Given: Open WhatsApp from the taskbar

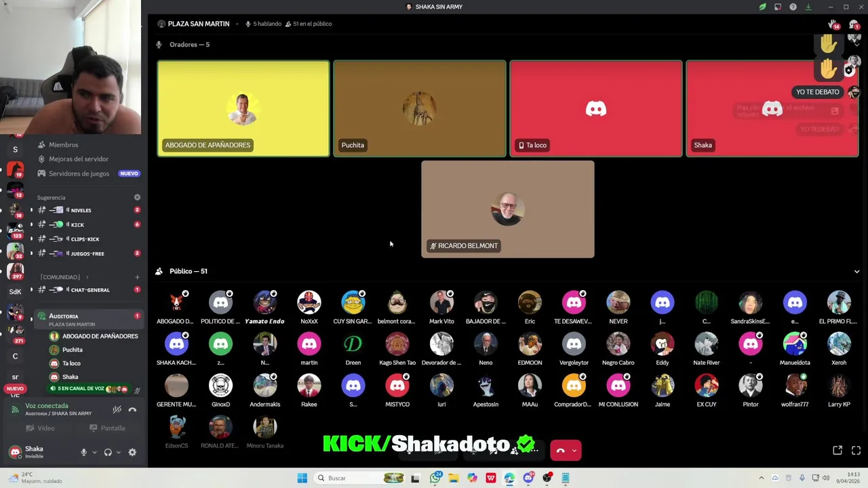Looking at the screenshot, I should tap(435, 478).
